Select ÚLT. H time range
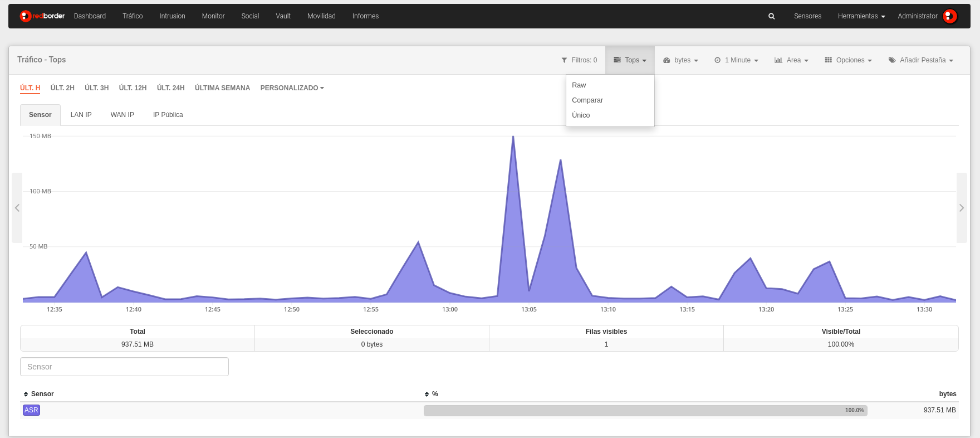 click(x=30, y=88)
